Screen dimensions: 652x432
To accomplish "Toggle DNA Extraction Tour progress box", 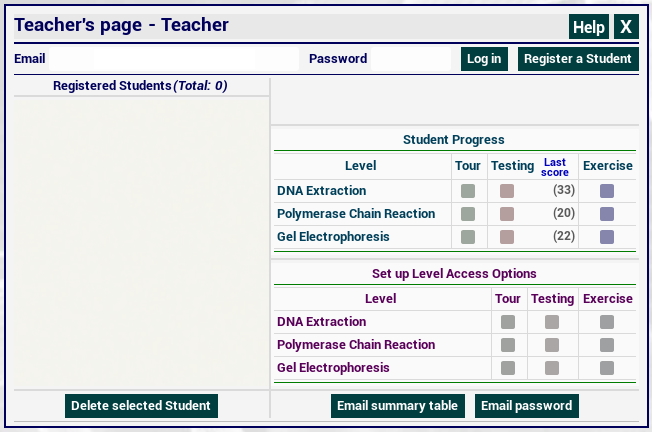I will pos(468,191).
